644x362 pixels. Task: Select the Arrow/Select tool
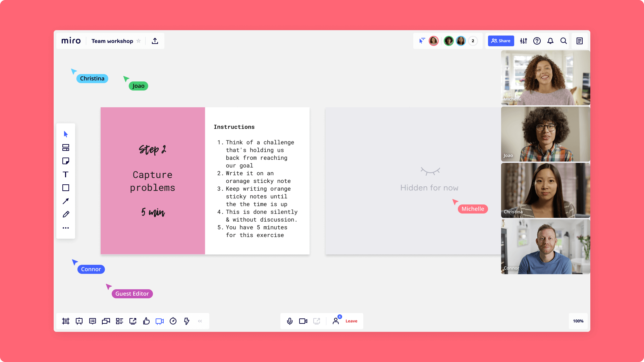click(65, 134)
